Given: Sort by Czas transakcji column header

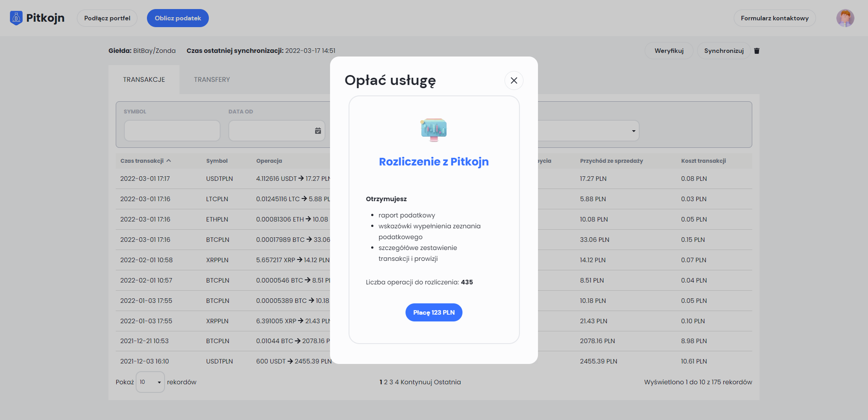Looking at the screenshot, I should (x=146, y=161).
